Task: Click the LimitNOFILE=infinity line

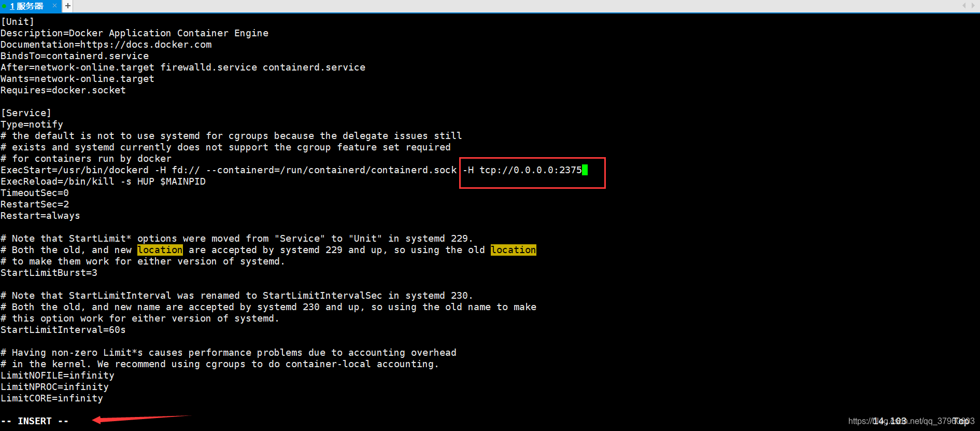Action: [x=58, y=376]
